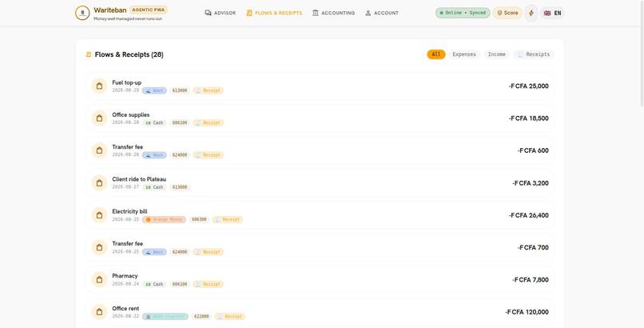This screenshot has width=644, height=328.
Task: Click account code 606300 on Electricity bill
Action: (x=199, y=219)
